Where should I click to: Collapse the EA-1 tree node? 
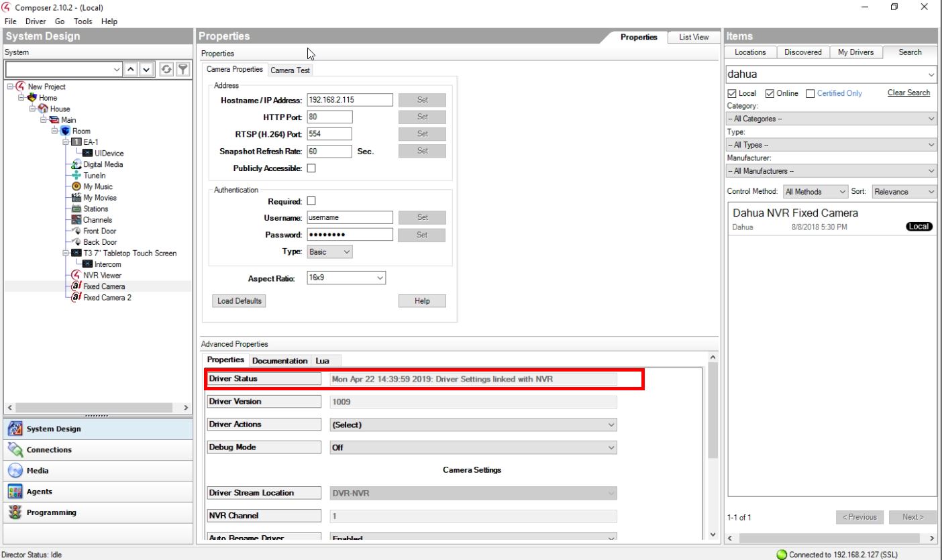coord(66,142)
